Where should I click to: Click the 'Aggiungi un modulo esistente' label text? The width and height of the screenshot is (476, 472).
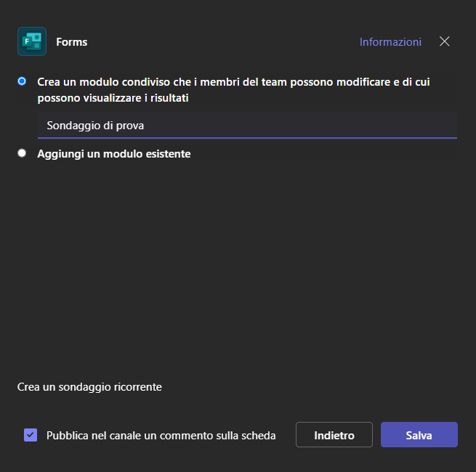[x=114, y=154]
